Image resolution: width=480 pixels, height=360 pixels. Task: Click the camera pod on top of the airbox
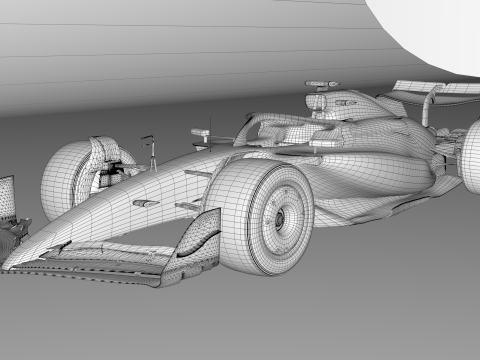(322, 84)
